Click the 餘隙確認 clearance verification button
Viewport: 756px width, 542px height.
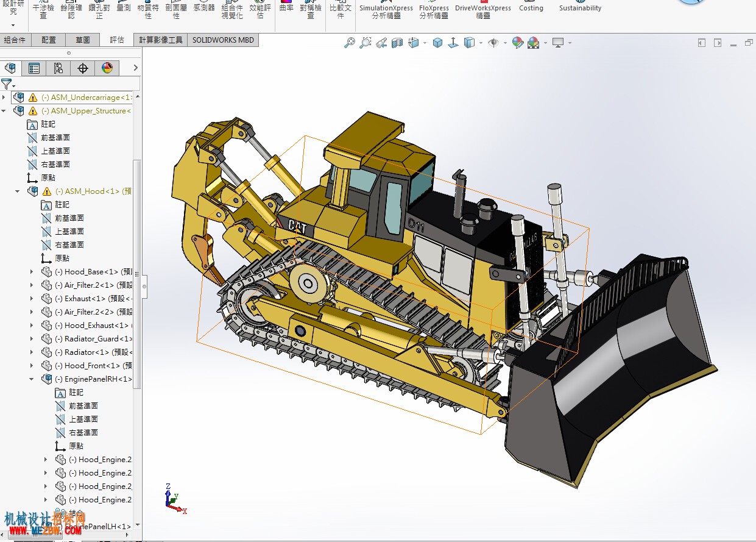click(71, 10)
